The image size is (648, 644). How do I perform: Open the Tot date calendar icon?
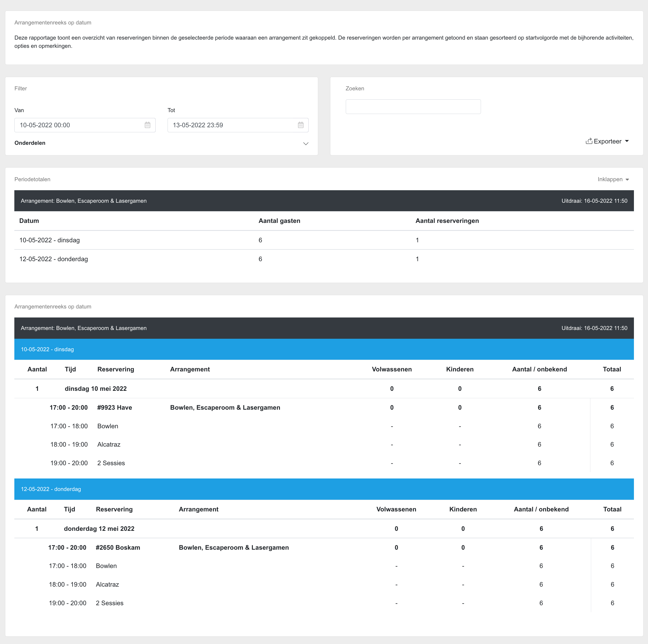point(301,125)
